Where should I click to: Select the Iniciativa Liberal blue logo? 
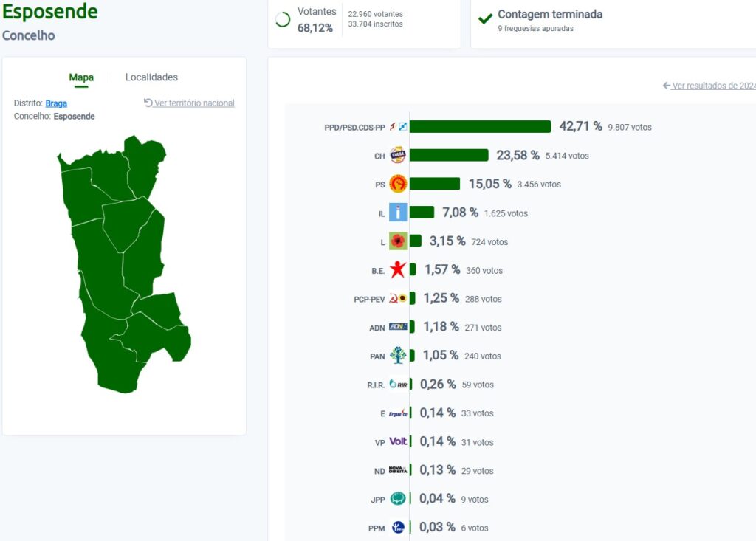click(x=398, y=213)
